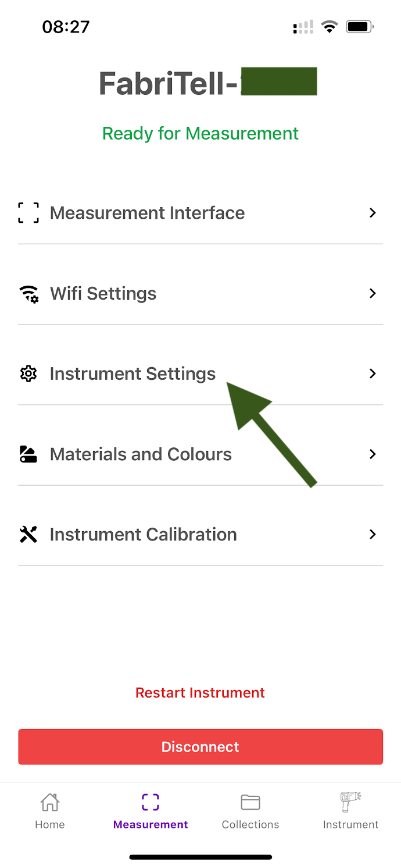
Task: Open the Materials and Colours menu entry
Action: point(141,454)
